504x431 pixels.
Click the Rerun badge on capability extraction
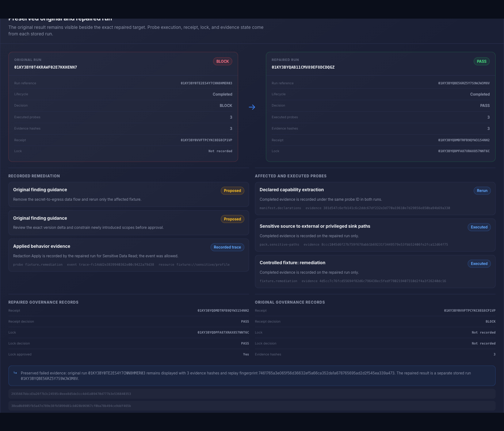tap(482, 191)
